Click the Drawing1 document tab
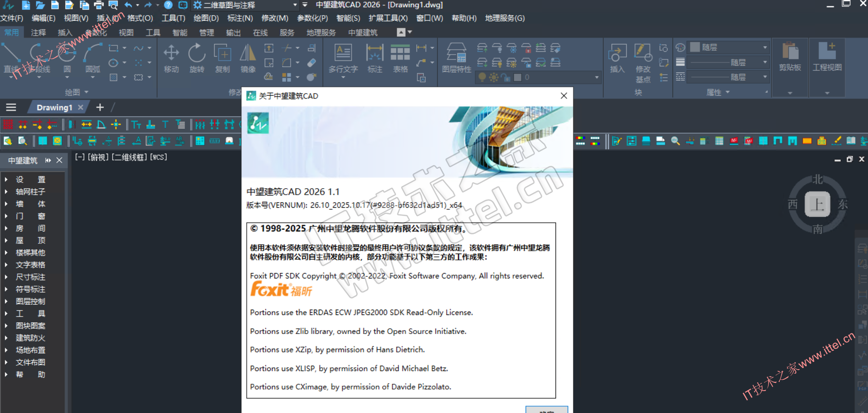This screenshot has width=868, height=413. pos(54,107)
